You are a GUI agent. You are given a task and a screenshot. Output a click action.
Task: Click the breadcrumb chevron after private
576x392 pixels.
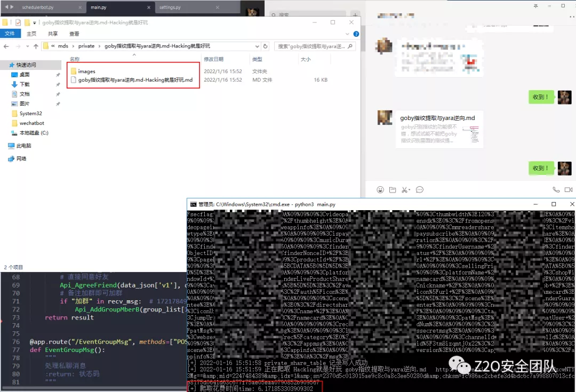pos(99,46)
